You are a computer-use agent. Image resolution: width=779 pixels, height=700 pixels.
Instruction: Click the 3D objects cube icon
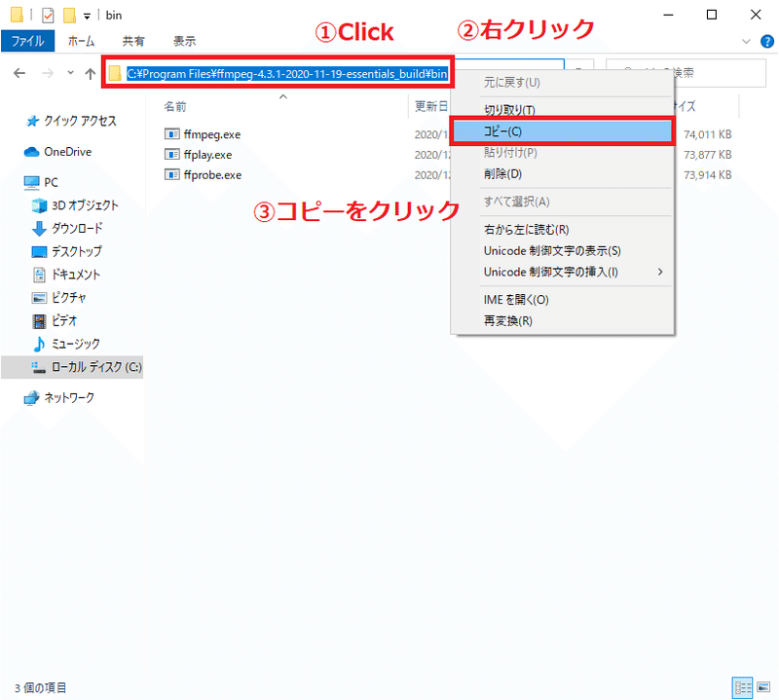pos(39,205)
